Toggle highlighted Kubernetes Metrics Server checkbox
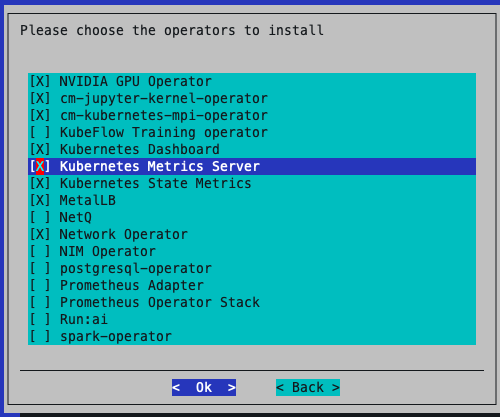The image size is (500, 417). (40, 166)
